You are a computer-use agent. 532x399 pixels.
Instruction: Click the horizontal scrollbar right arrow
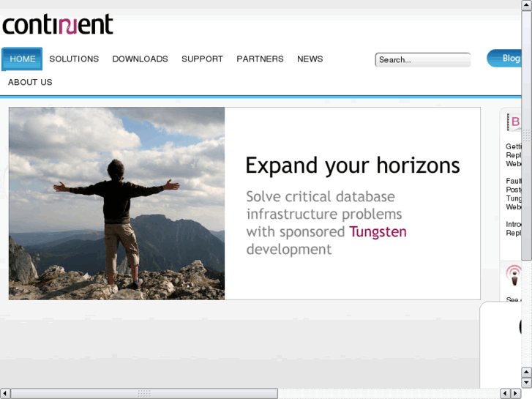(x=516, y=394)
